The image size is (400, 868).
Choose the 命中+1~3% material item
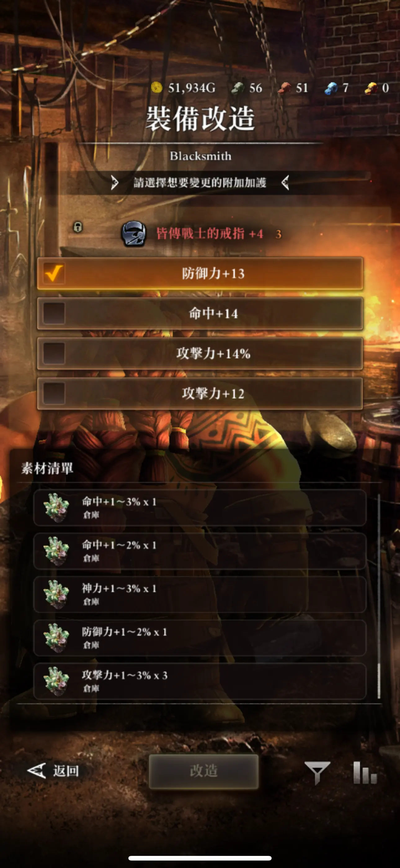(200, 508)
